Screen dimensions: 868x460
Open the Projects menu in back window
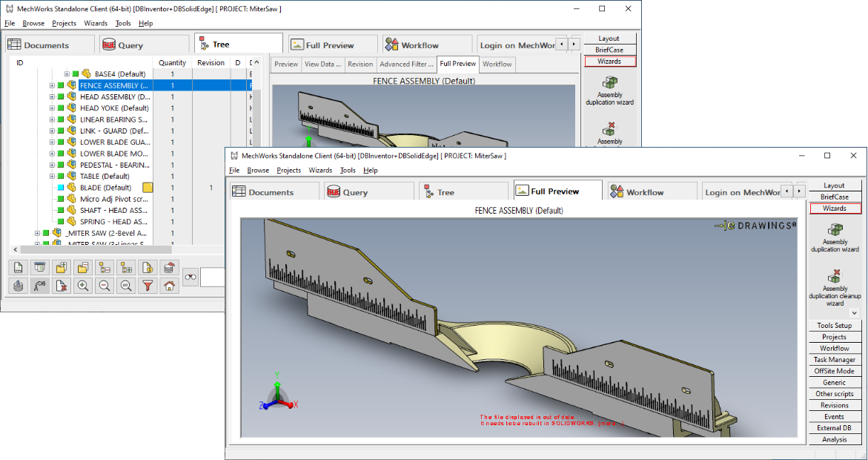point(64,23)
